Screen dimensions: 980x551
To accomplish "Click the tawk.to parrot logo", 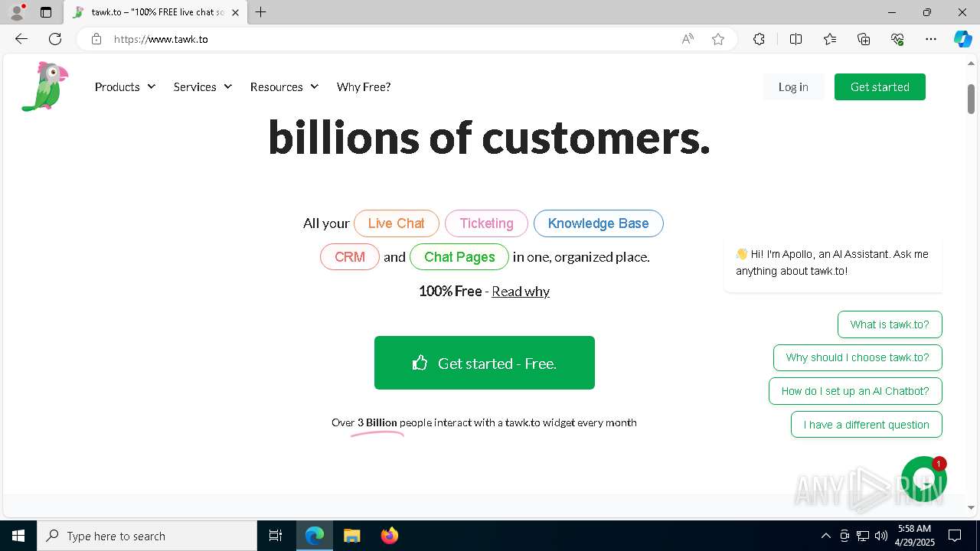I will click(x=45, y=86).
